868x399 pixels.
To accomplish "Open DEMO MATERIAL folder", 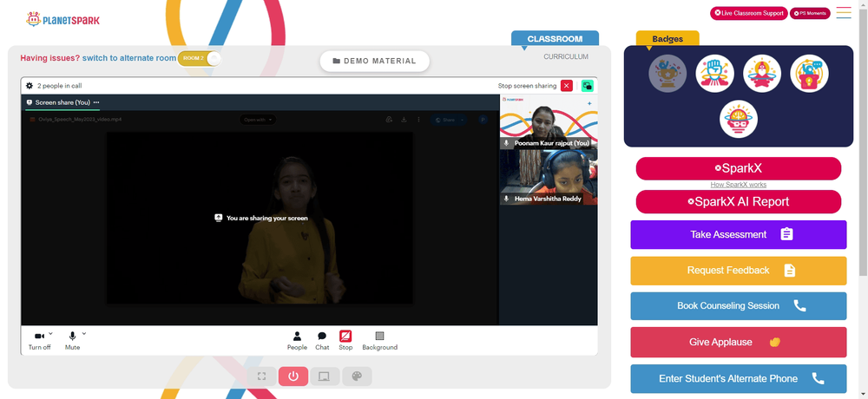I will 375,61.
